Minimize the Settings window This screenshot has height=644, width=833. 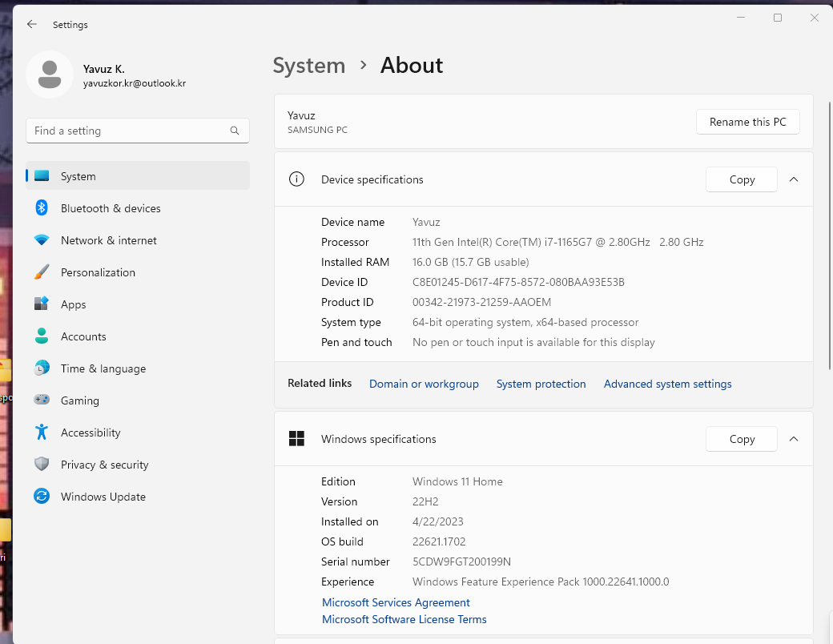coord(741,18)
